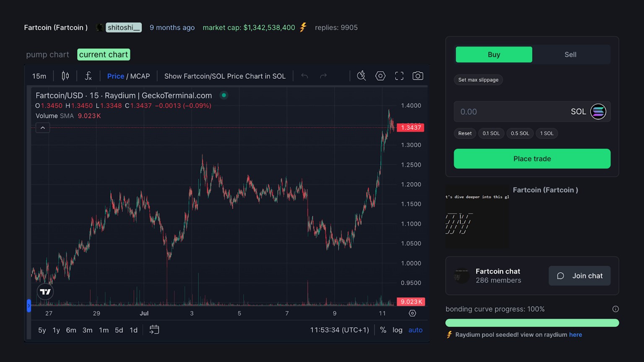
Task: Undo the last chart action
Action: point(304,76)
